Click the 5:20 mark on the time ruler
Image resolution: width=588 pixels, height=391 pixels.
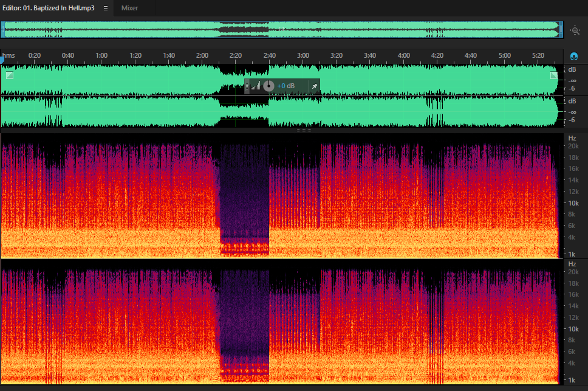click(538, 55)
